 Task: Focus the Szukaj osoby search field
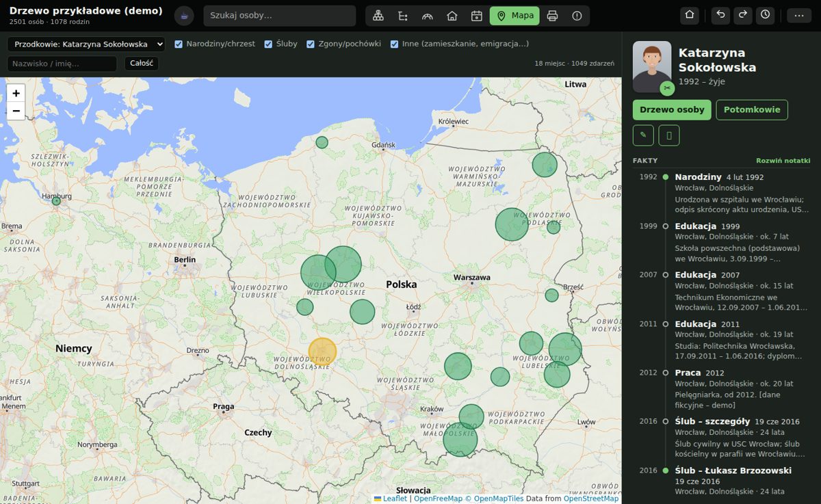tap(279, 16)
